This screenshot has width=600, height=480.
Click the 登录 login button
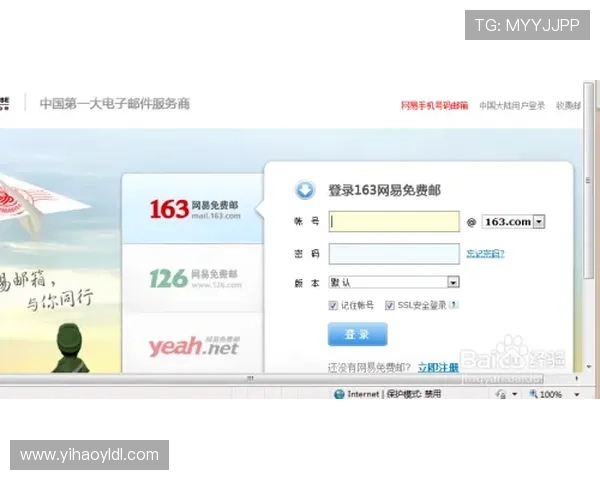[357, 334]
